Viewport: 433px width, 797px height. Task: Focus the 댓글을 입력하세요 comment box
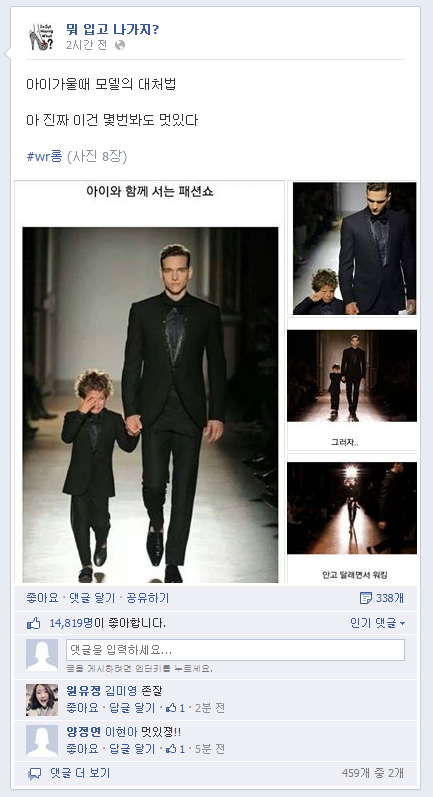tap(235, 650)
